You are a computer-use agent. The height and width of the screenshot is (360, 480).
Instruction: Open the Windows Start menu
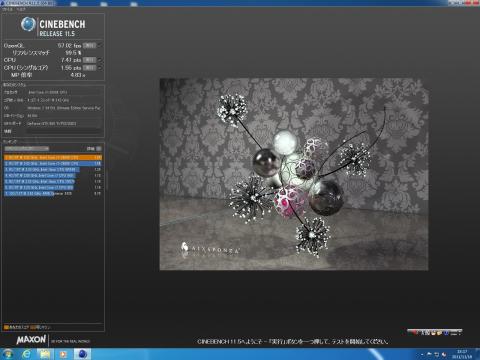click(8, 354)
